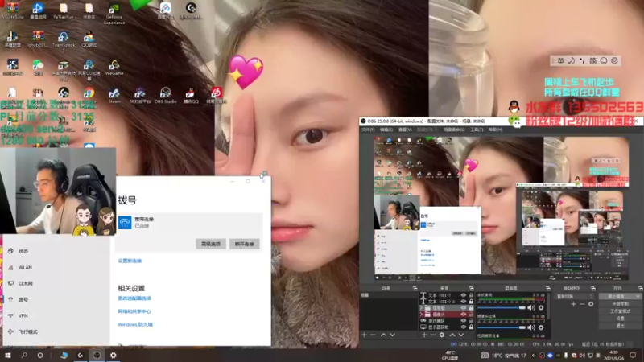
Task: Adjust the second mixer channel volume slider
Action: 502,327
